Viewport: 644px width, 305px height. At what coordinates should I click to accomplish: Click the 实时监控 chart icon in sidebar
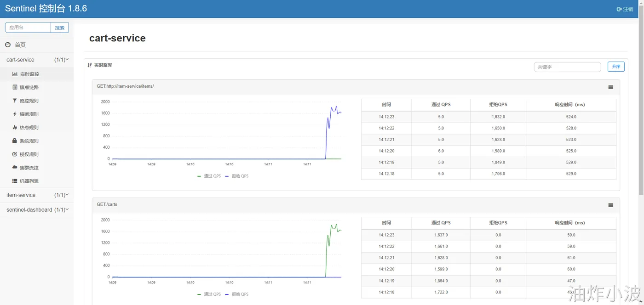coord(15,74)
